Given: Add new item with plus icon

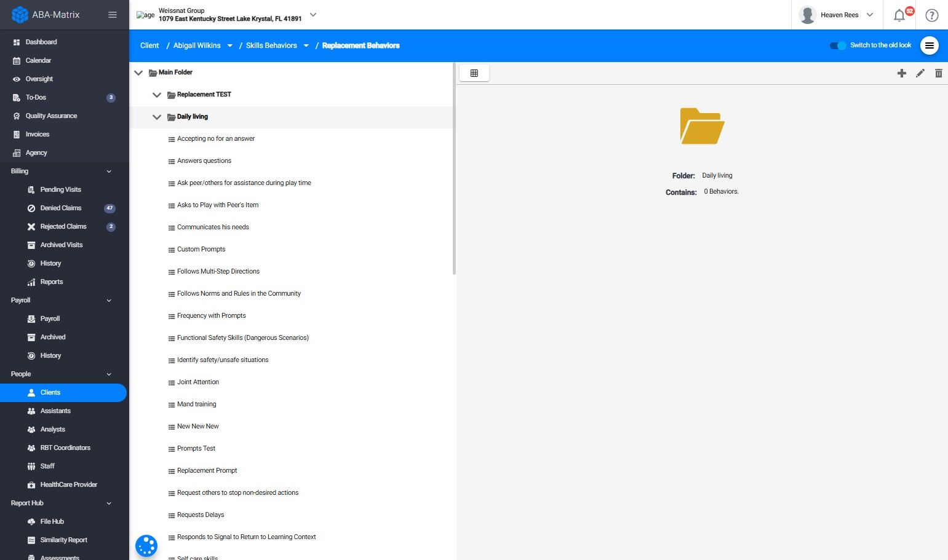Looking at the screenshot, I should coord(902,73).
